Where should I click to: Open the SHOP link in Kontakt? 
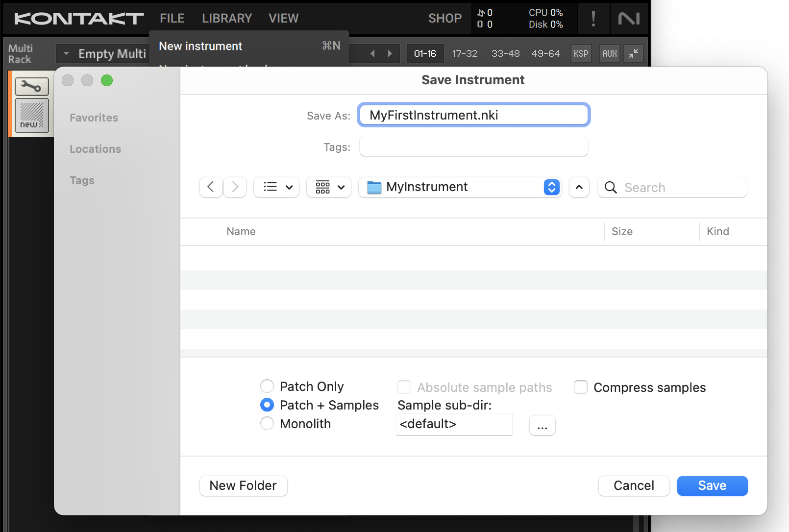[445, 19]
